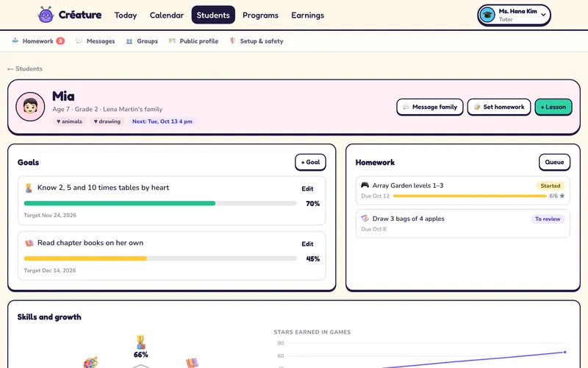Click the Message family button
Screen dimensions: 588x368
(x=430, y=107)
